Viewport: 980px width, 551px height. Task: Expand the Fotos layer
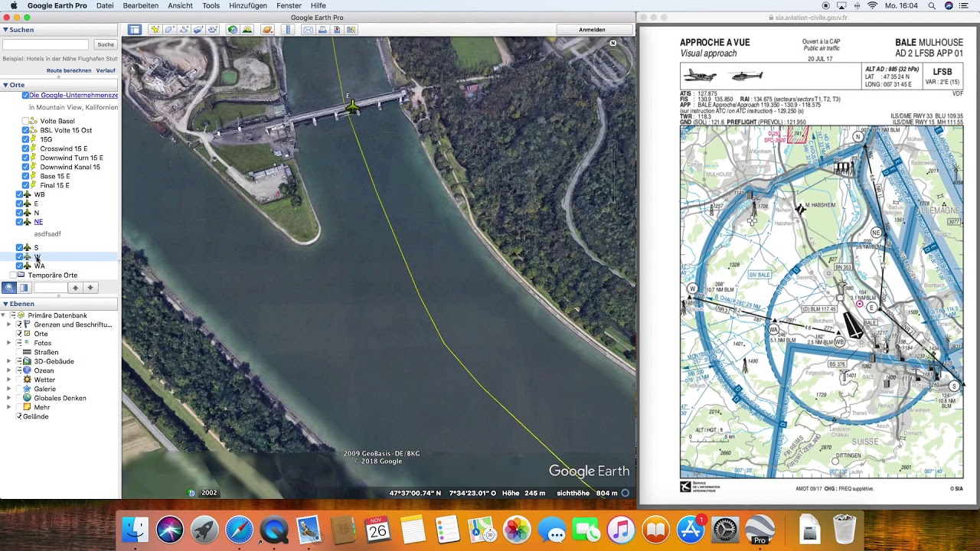tap(9, 343)
